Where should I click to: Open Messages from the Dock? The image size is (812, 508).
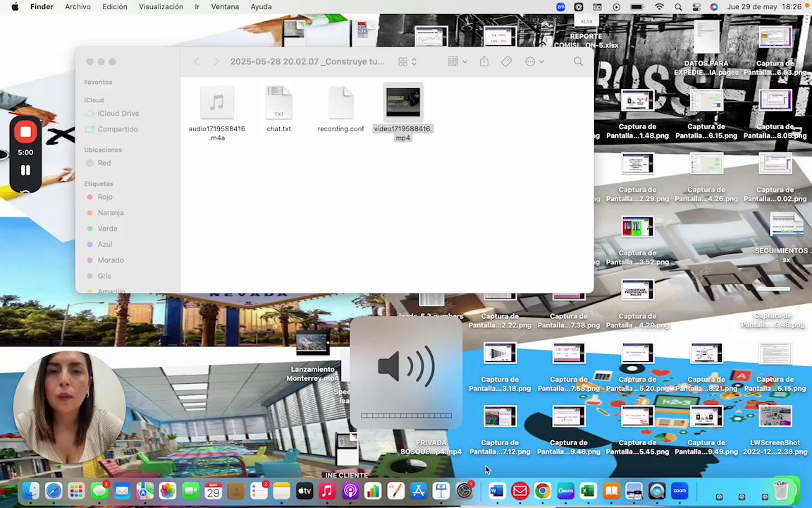[99, 490]
